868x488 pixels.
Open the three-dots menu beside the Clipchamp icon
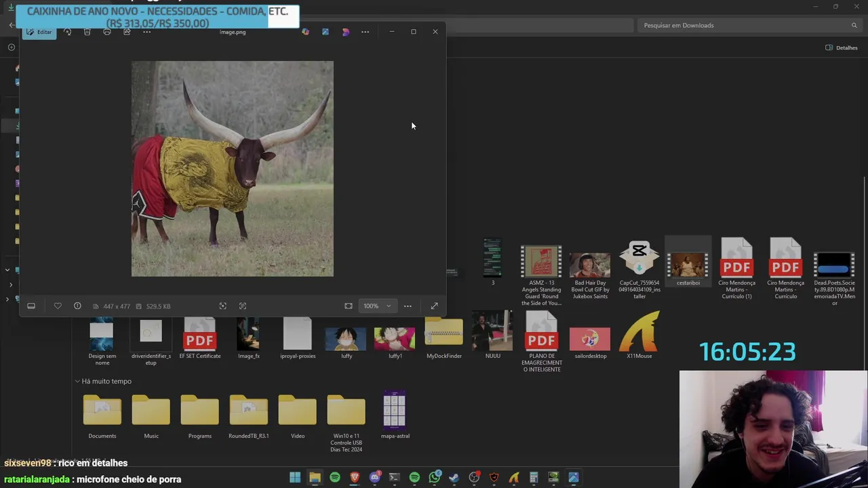pos(365,32)
